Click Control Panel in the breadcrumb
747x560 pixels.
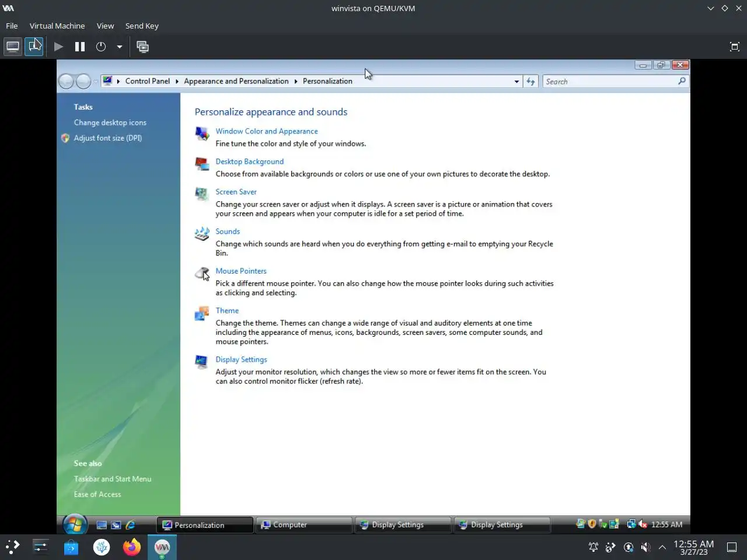(x=148, y=81)
